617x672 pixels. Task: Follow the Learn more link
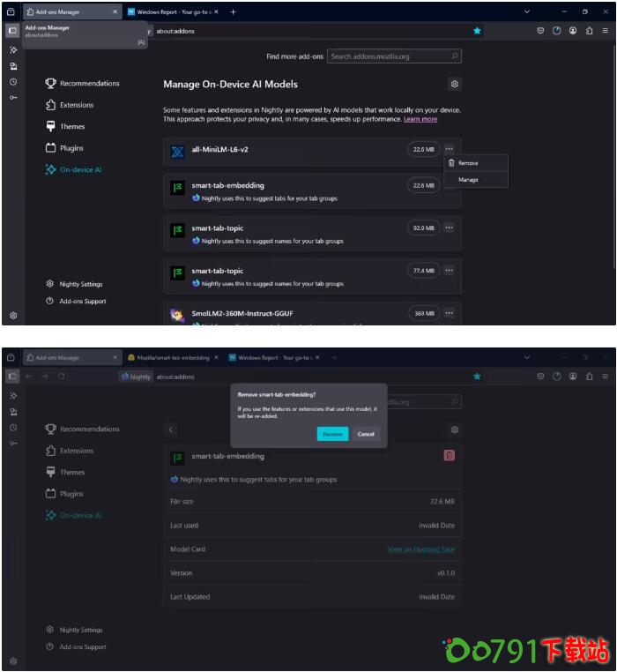click(x=420, y=119)
